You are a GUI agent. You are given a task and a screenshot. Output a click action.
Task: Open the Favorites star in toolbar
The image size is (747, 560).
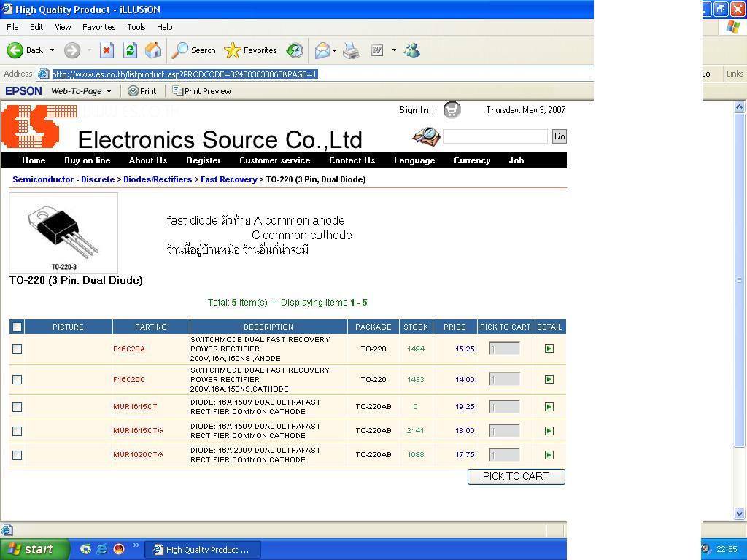point(232,50)
